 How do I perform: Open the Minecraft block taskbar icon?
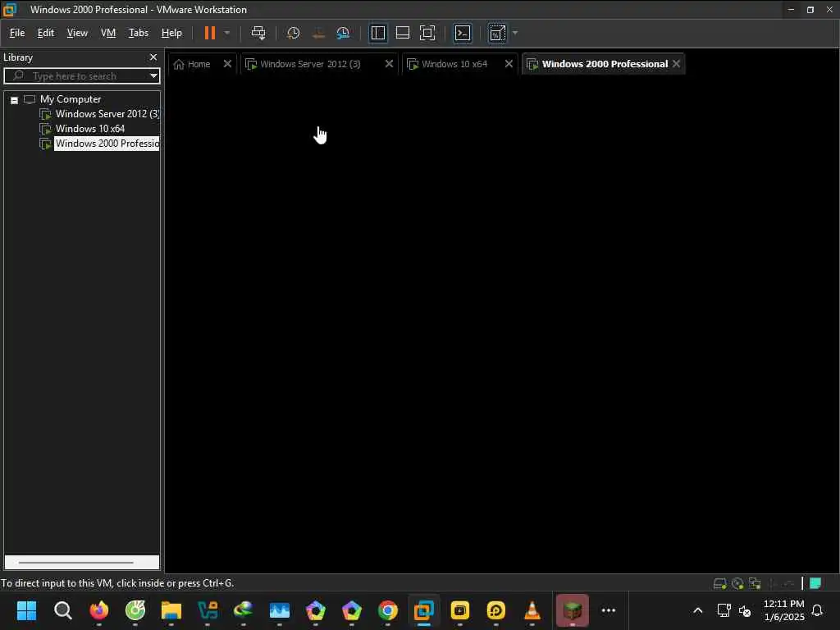[572, 610]
